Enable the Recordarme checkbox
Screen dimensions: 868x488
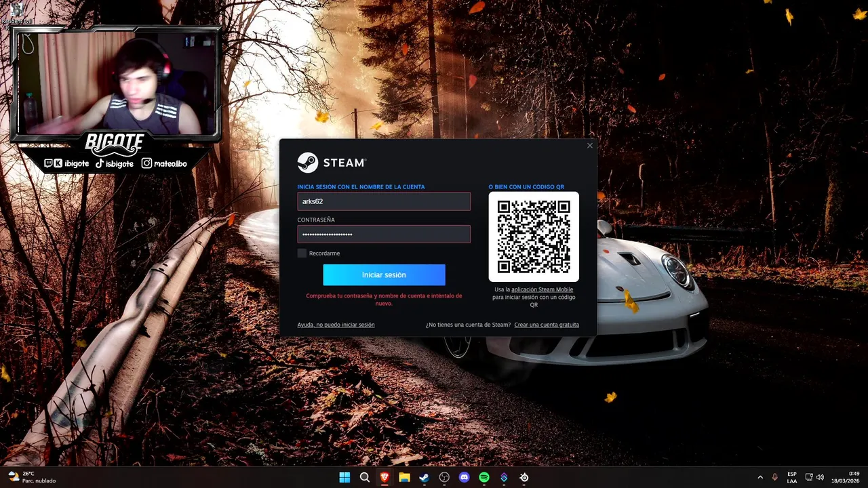(302, 253)
